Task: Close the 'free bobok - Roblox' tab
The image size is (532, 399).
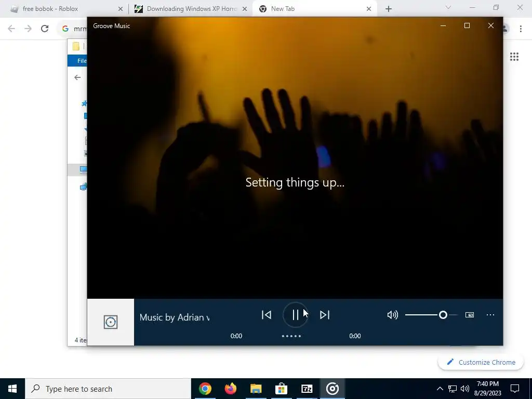Action: pyautogui.click(x=121, y=9)
